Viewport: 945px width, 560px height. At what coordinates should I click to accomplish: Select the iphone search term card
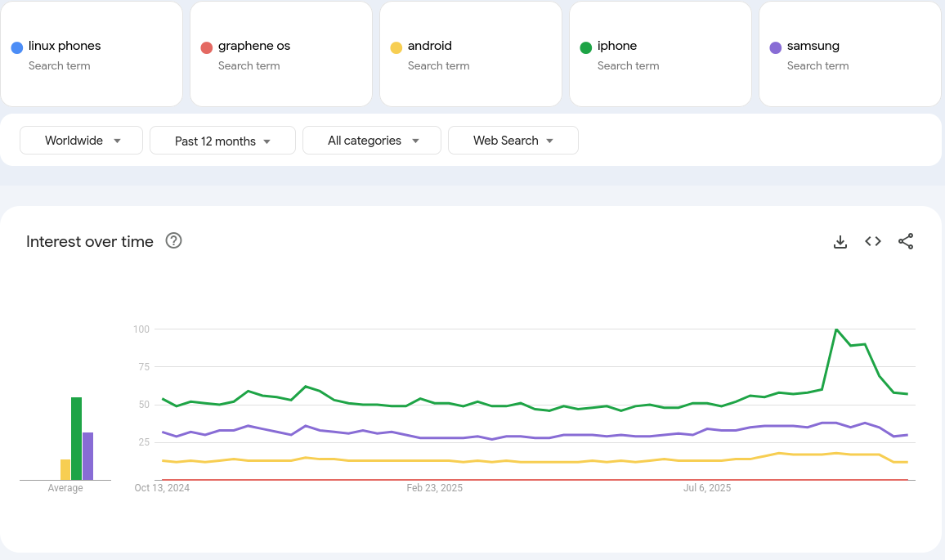pyautogui.click(x=660, y=54)
